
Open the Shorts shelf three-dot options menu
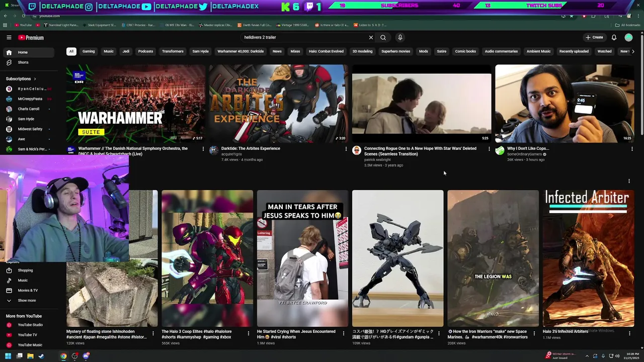pos(629,181)
